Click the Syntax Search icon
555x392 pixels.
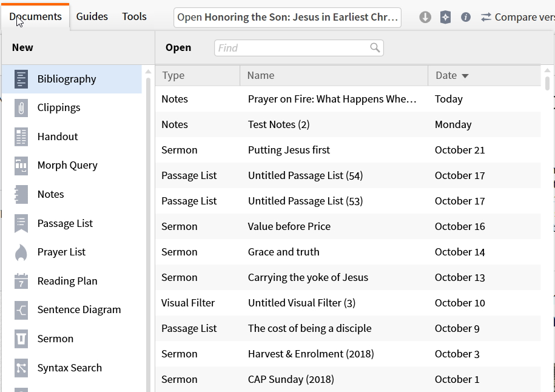[21, 368]
